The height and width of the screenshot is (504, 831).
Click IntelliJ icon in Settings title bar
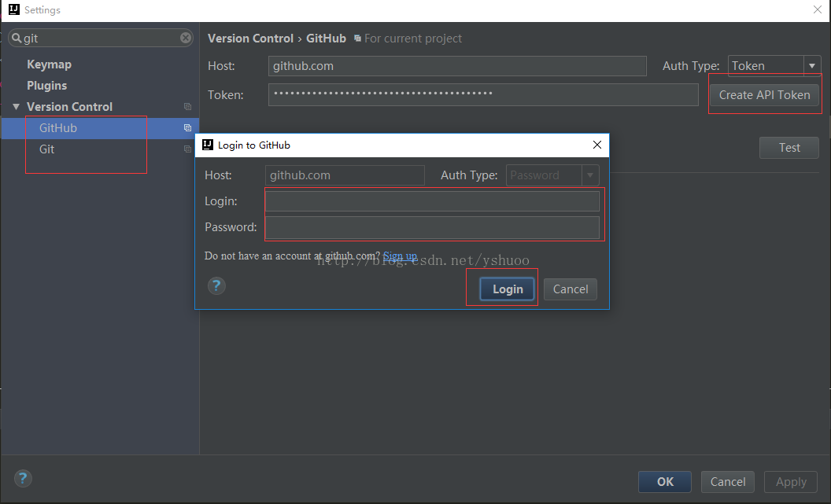coord(14,9)
